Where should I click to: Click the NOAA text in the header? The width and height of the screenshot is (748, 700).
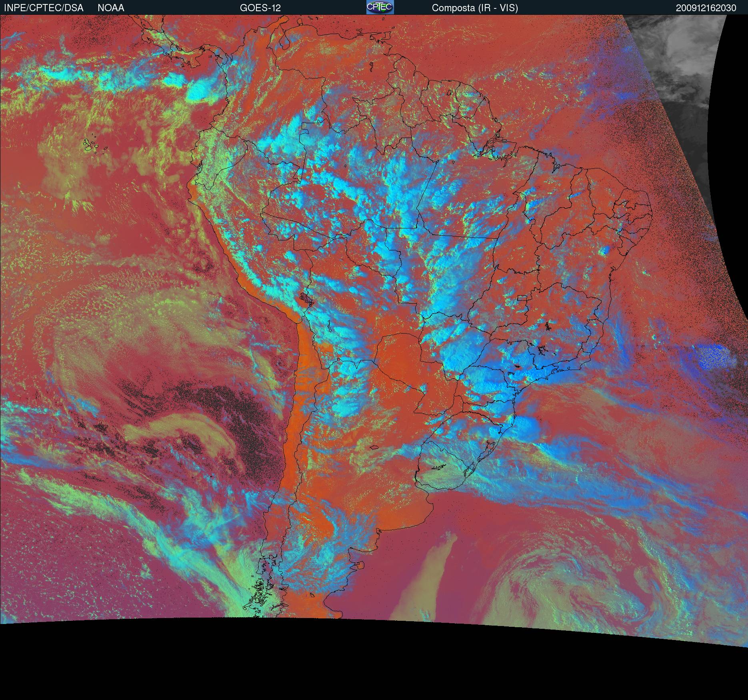[x=111, y=8]
